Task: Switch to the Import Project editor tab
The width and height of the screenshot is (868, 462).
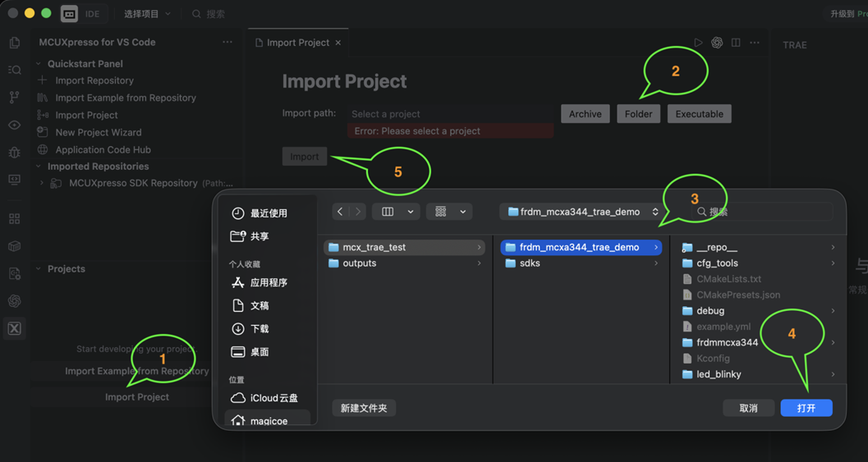Action: tap(298, 43)
